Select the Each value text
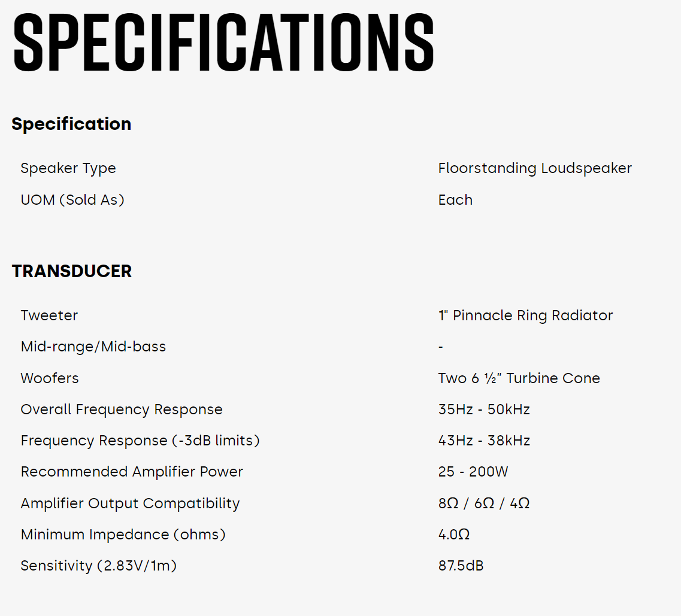This screenshot has width=681, height=616. (x=455, y=200)
